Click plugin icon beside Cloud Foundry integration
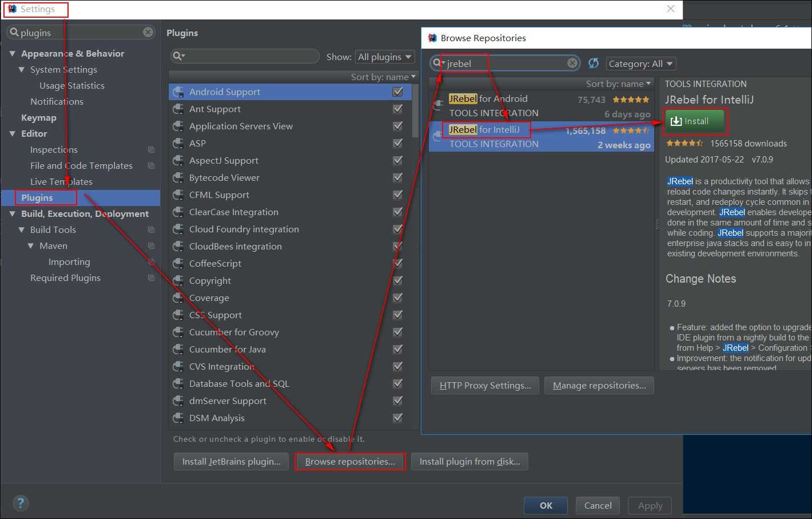 tap(178, 229)
